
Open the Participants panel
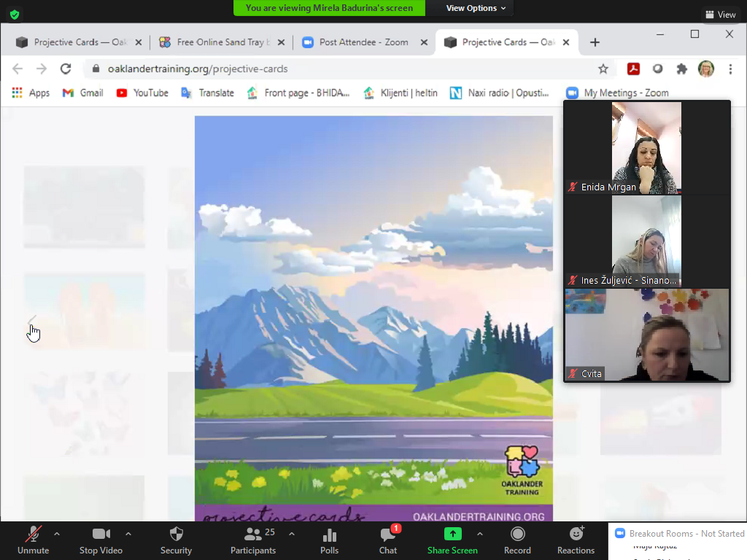(x=253, y=540)
